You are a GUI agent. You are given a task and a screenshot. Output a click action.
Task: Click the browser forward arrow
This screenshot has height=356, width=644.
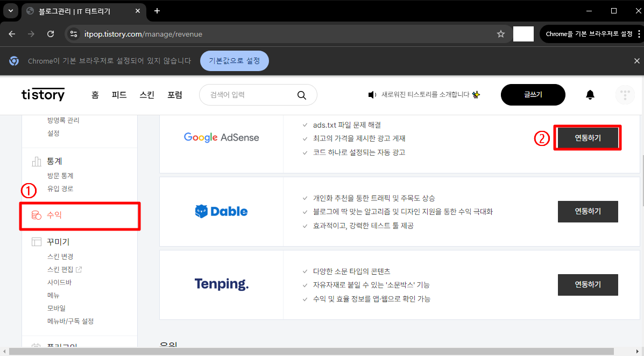click(31, 34)
